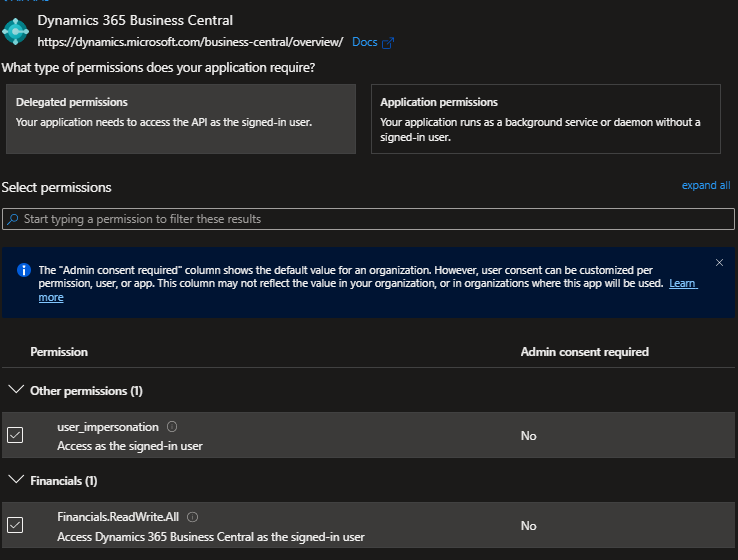This screenshot has height=560, width=738.
Task: Click the No value for user_impersonation
Action: 529,436
